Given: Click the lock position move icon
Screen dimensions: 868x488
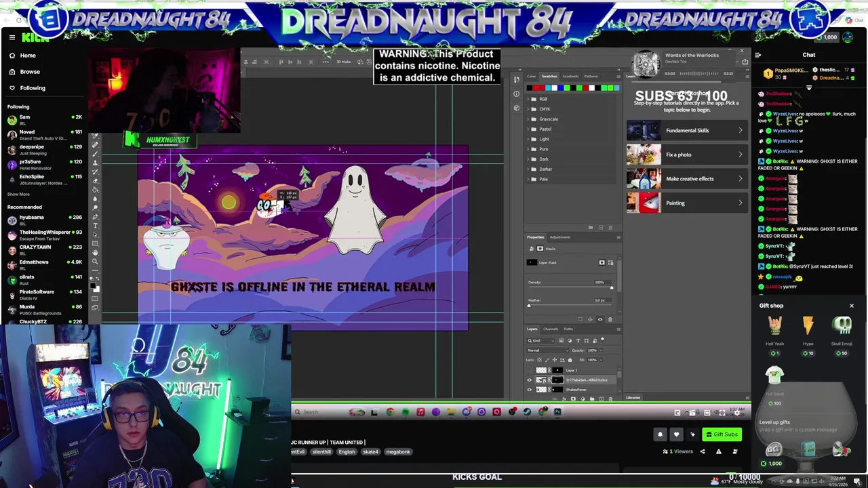Looking at the screenshot, I should [555, 360].
